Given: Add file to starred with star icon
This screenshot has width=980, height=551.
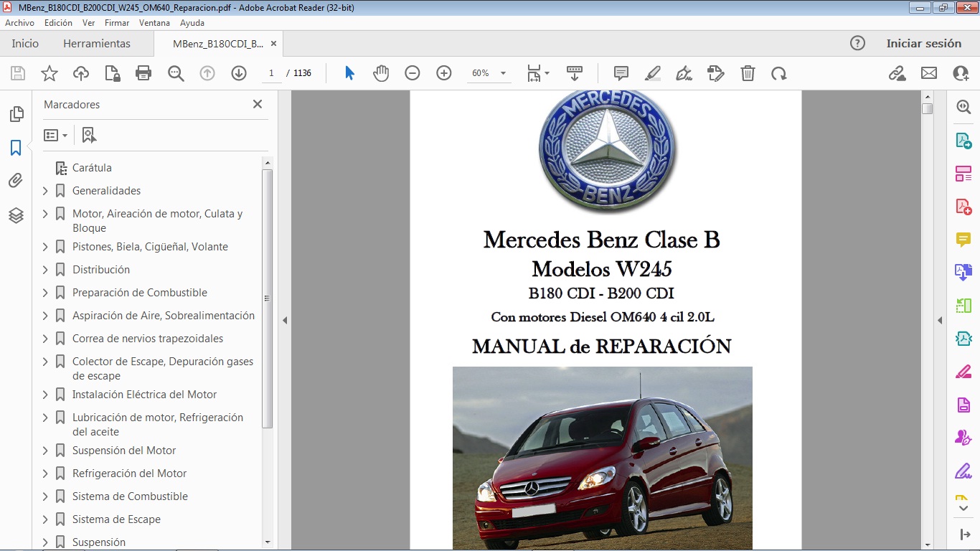Looking at the screenshot, I should pyautogui.click(x=50, y=73).
